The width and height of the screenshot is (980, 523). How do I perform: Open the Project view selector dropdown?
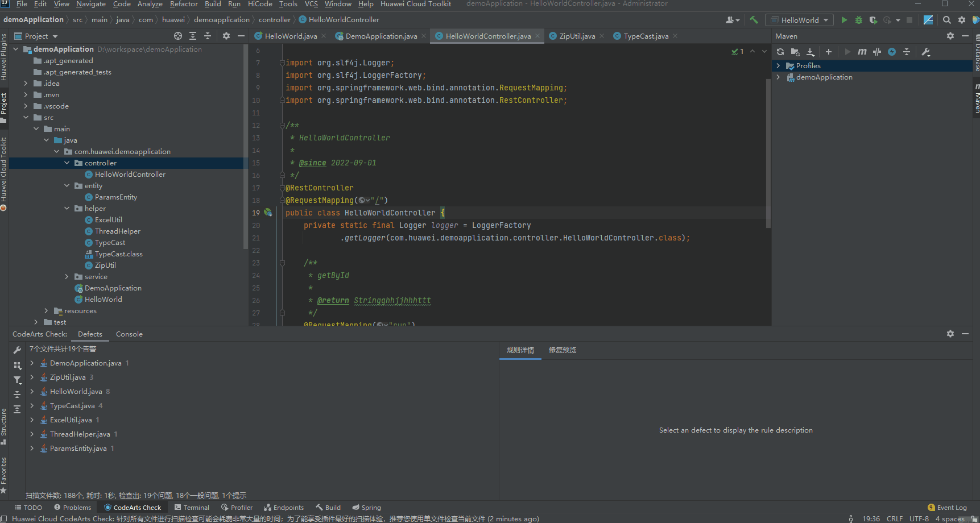point(36,36)
